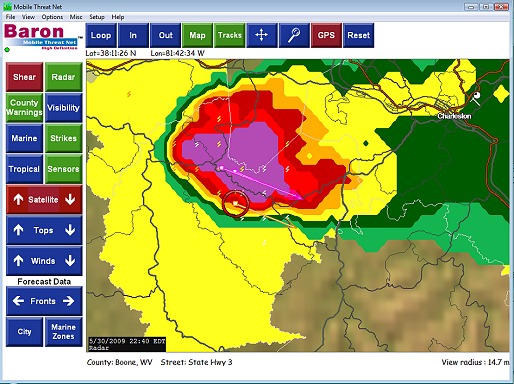Viewport: 514px width, 384px height.
Task: Click the red-circled storm marker on map
Action: 236,203
